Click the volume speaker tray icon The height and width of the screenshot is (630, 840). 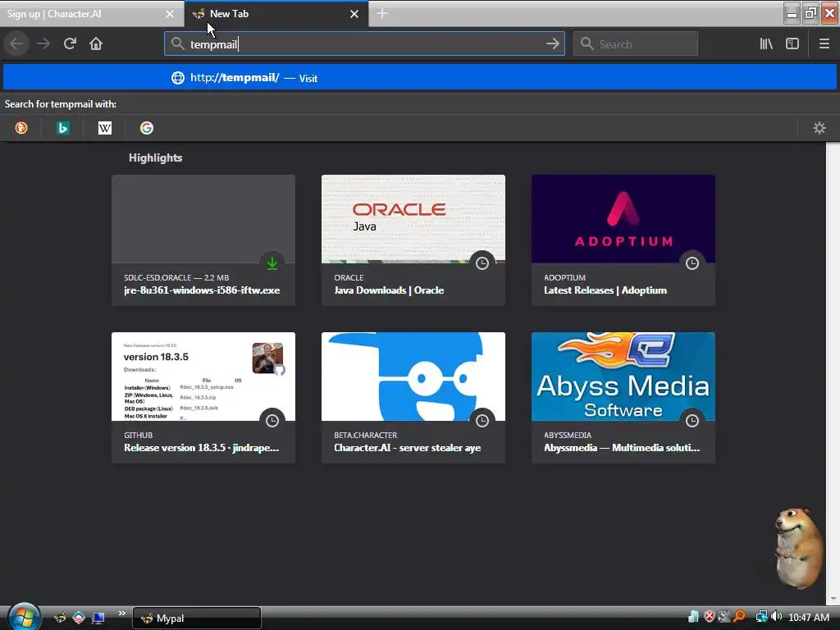pyautogui.click(x=777, y=617)
